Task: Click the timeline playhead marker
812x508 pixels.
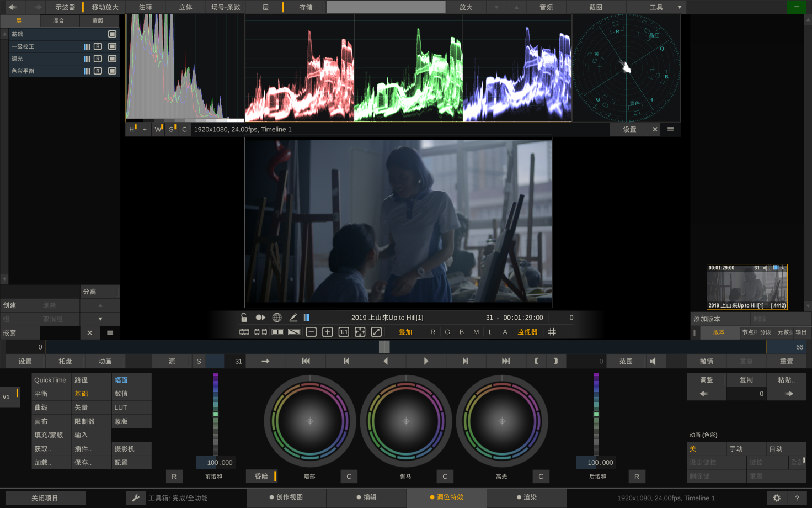Action: click(384, 347)
